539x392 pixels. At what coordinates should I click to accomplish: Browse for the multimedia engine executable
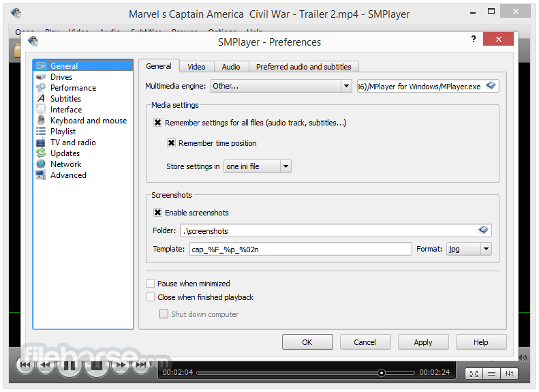click(491, 86)
